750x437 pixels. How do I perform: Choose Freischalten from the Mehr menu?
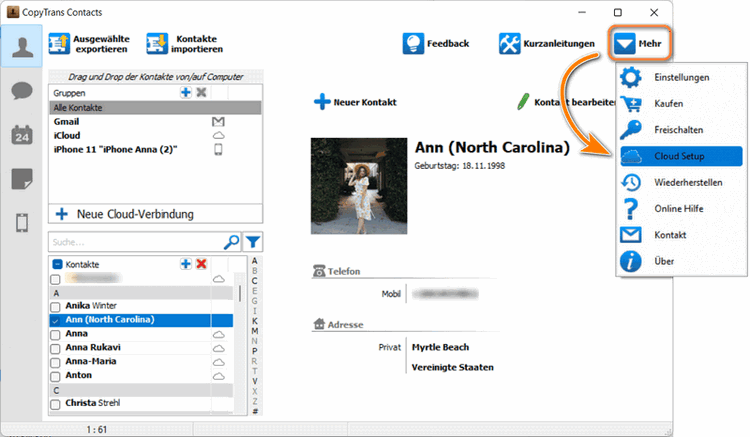pos(681,130)
